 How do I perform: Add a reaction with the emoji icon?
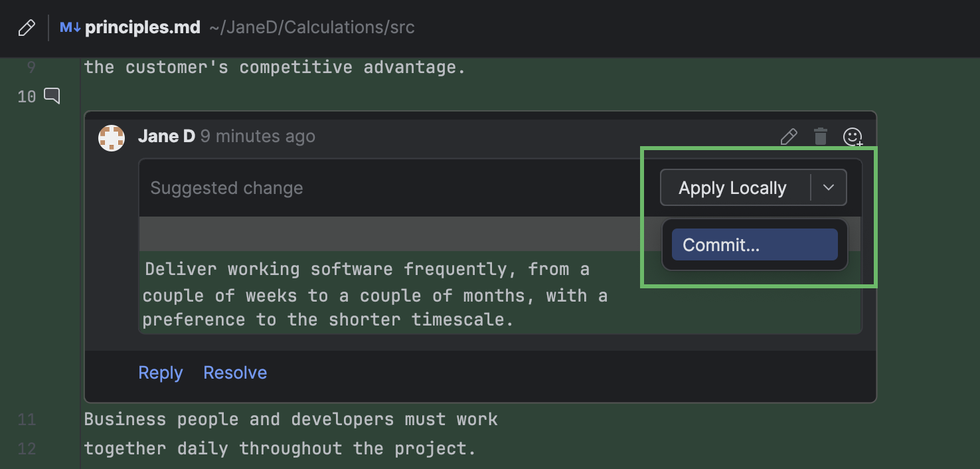853,138
